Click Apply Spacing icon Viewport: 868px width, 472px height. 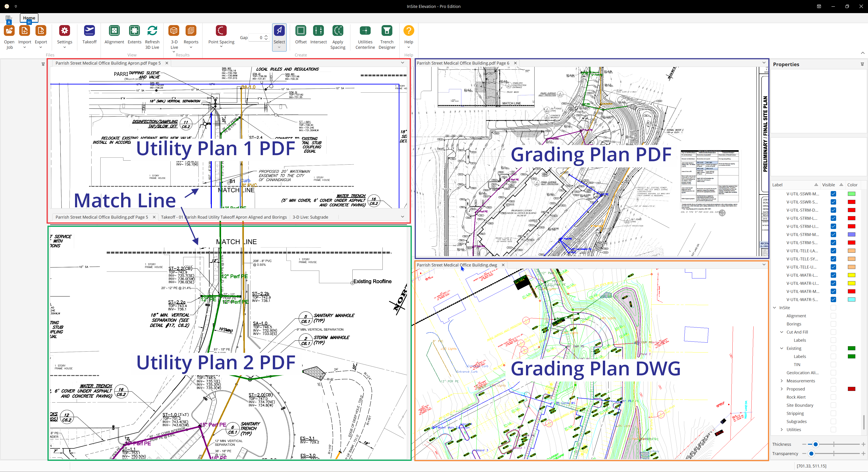click(x=338, y=31)
